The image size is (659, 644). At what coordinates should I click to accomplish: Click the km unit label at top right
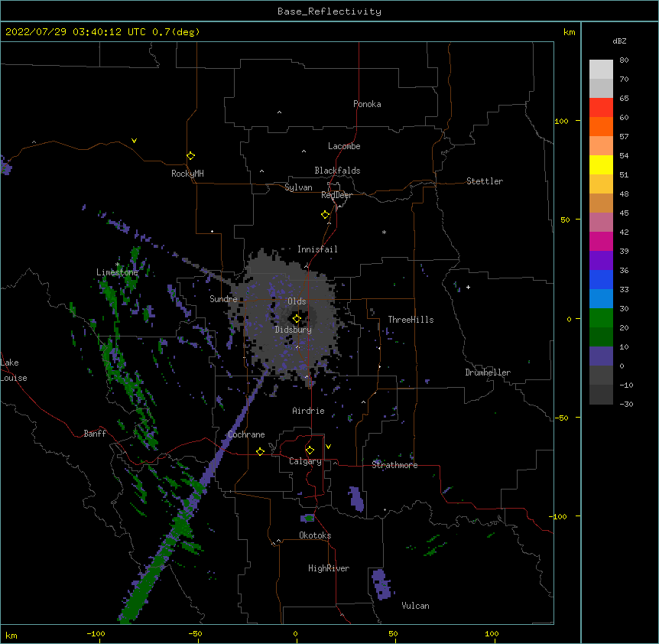(569, 32)
